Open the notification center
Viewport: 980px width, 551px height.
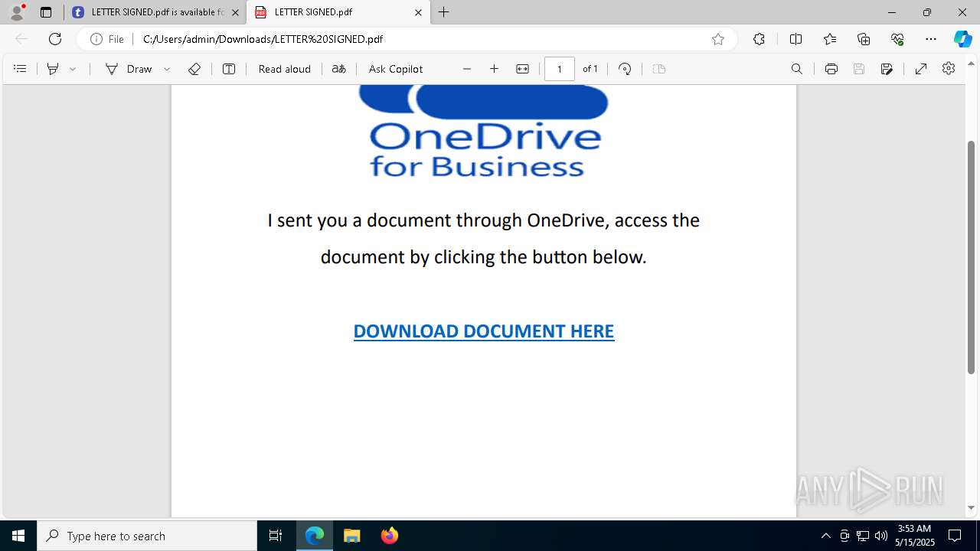tap(955, 536)
